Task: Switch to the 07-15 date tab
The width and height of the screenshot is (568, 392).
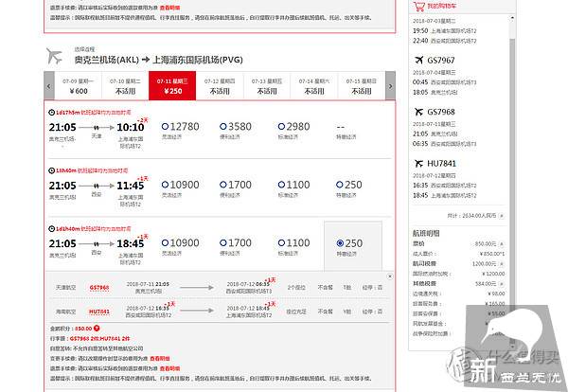Action: click(362, 86)
